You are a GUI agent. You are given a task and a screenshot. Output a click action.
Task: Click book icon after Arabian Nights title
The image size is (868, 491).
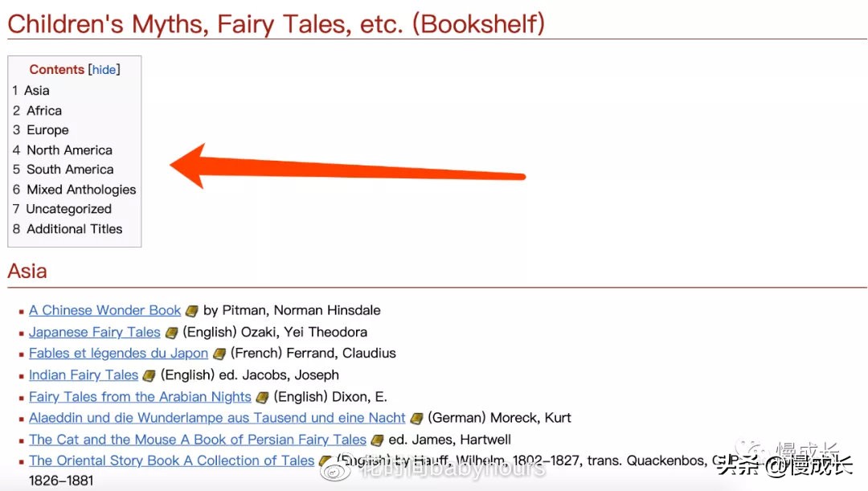262,397
